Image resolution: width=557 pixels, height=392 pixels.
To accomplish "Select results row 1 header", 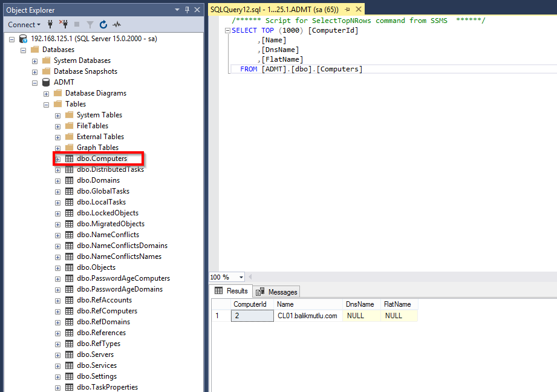I will [221, 316].
